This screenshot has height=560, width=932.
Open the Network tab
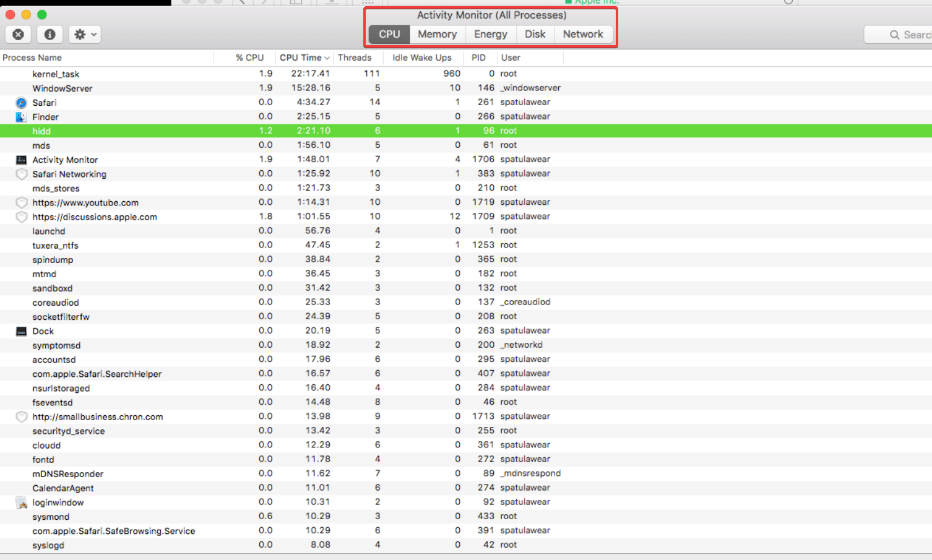tap(582, 34)
